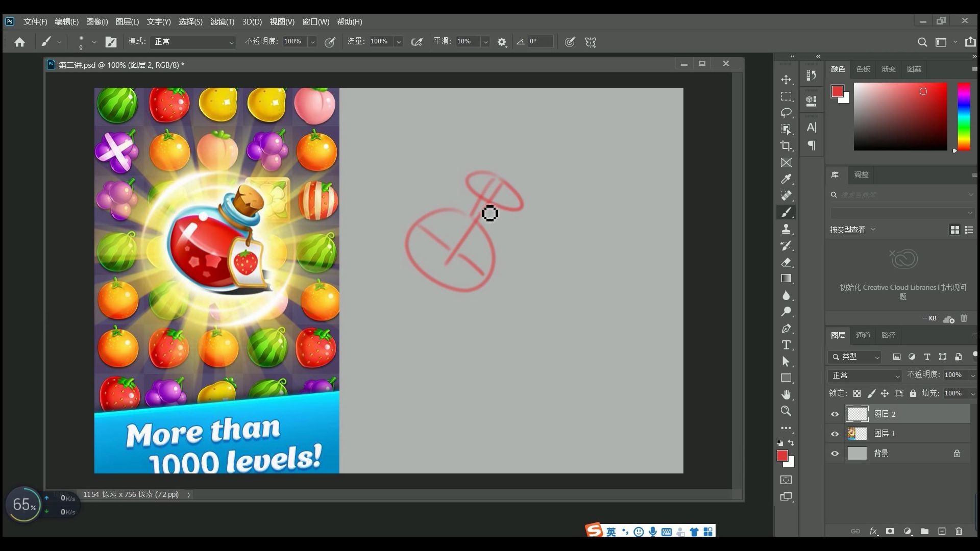Hide layer 图层 1 visibility eye

coord(835,434)
